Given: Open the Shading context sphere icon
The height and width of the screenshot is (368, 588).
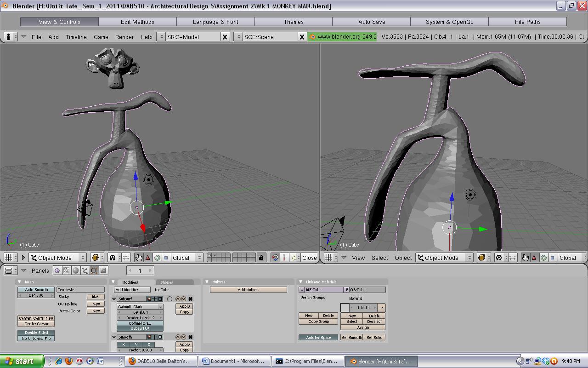Looking at the screenshot, I should pyautogui.click(x=76, y=270).
